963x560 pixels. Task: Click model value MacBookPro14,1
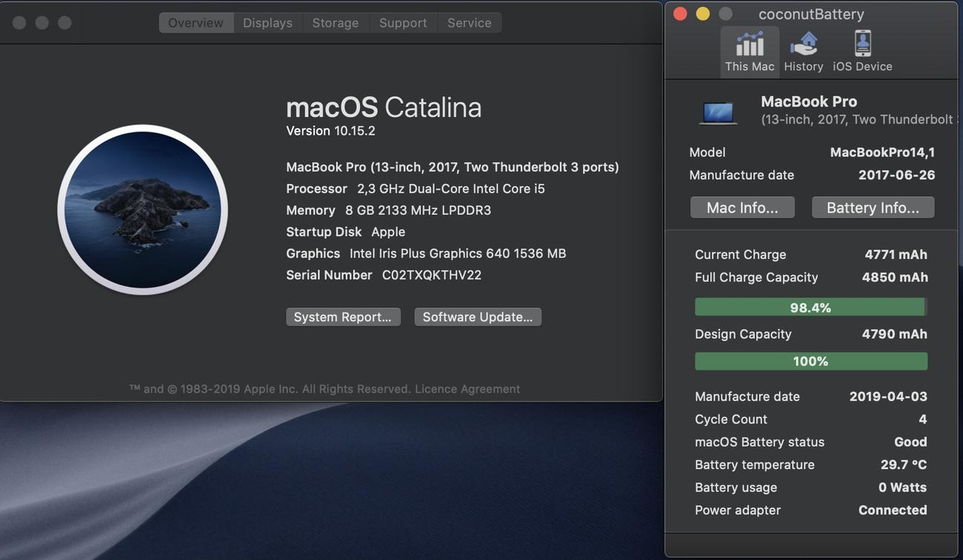882,153
